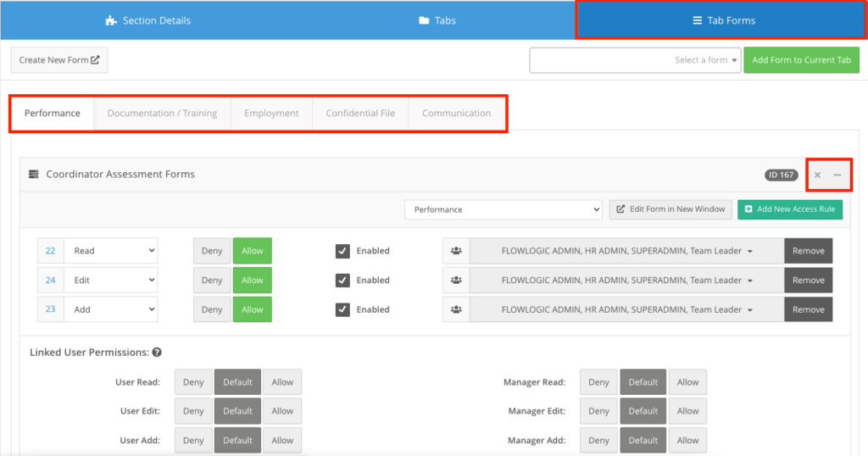Open the Select a form dropdown
Viewport: 868px width, 456px height.
[635, 60]
